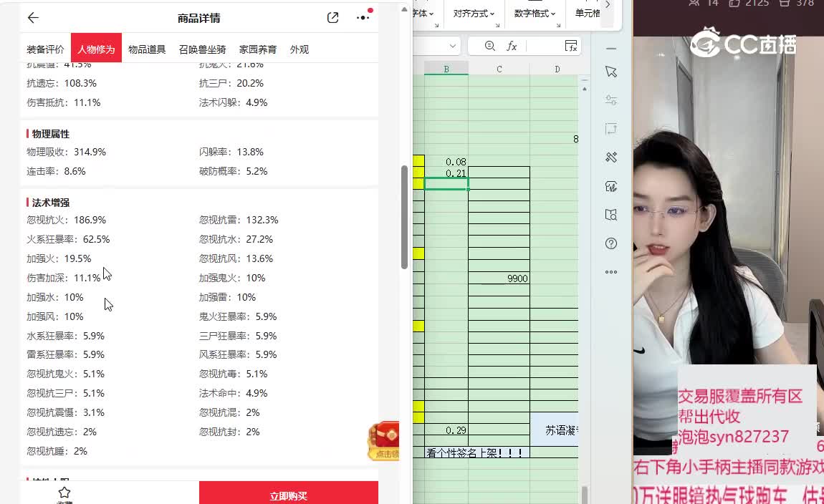Select the cell containing 9900

pos(499,278)
